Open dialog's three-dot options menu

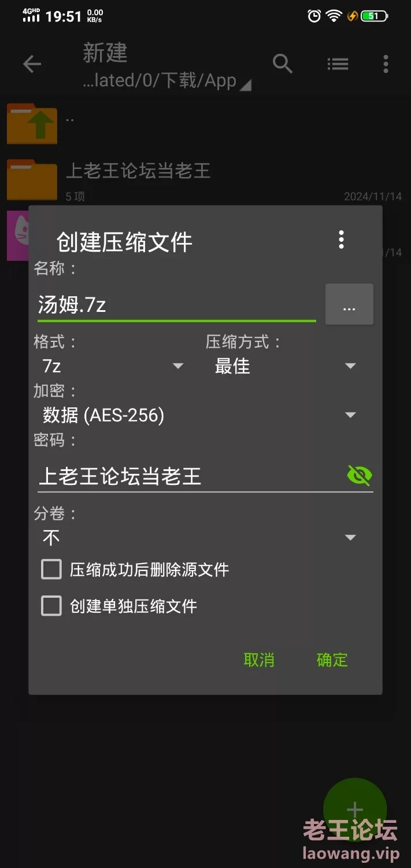(342, 239)
